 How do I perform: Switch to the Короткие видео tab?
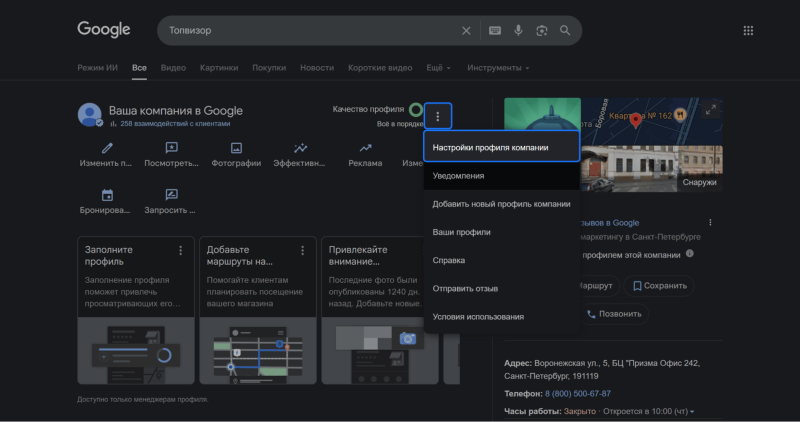(x=380, y=68)
